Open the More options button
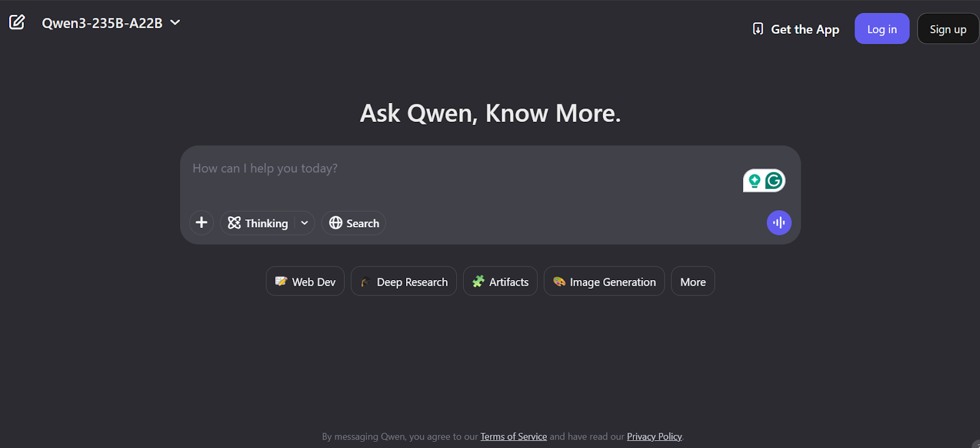This screenshot has width=980, height=448. click(693, 281)
